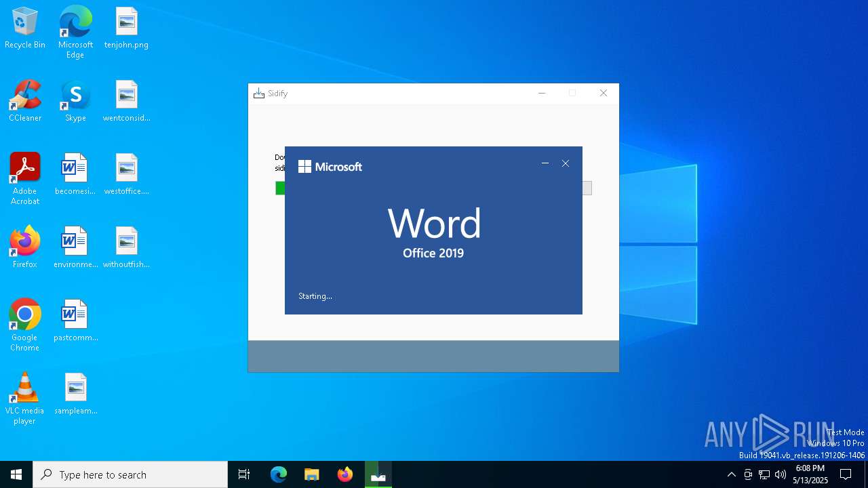This screenshot has height=488, width=868.
Task: Select the Microsoft Edge desktop shortcut
Action: pyautogui.click(x=75, y=33)
